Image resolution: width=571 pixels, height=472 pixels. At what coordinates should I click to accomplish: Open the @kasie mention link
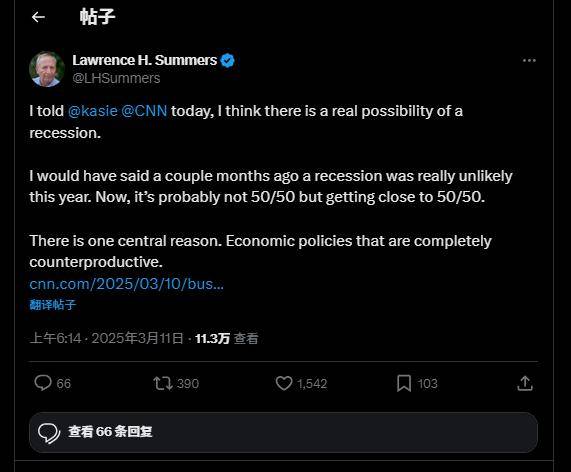click(92, 111)
